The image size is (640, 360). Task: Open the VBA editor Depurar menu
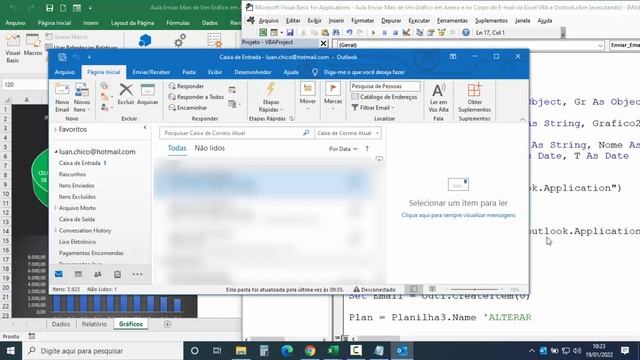click(x=391, y=20)
